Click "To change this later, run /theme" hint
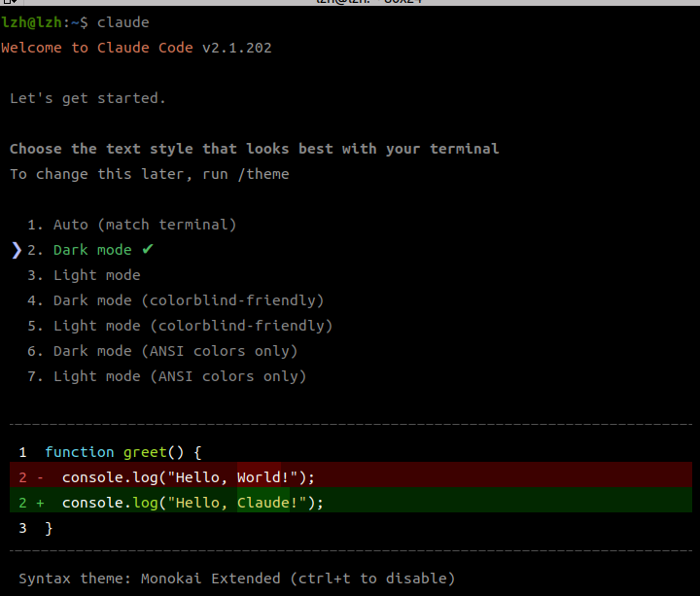Image resolution: width=700 pixels, height=596 pixels. 150,174
